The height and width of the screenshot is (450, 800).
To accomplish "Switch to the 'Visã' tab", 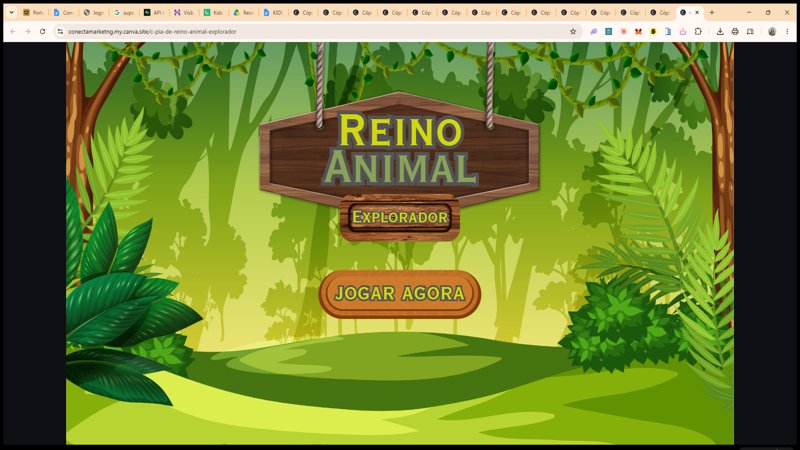I will tap(184, 13).
